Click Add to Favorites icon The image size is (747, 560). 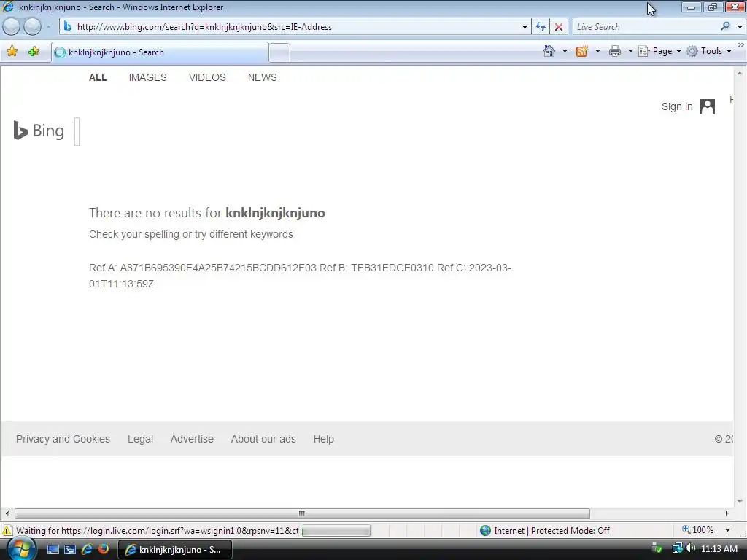pos(34,52)
